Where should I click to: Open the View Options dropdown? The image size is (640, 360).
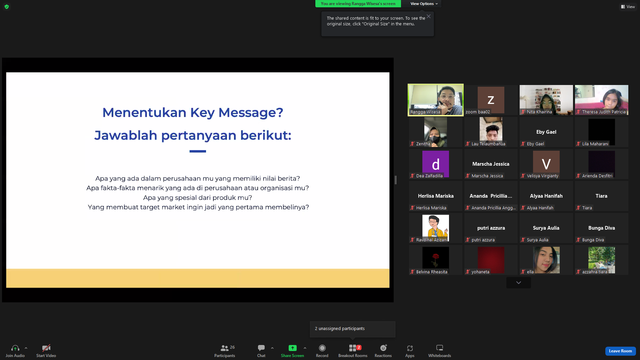click(x=424, y=4)
